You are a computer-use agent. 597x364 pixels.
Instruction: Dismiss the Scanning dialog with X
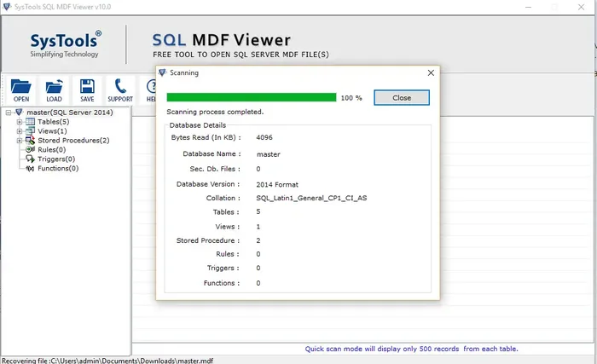pyautogui.click(x=431, y=72)
